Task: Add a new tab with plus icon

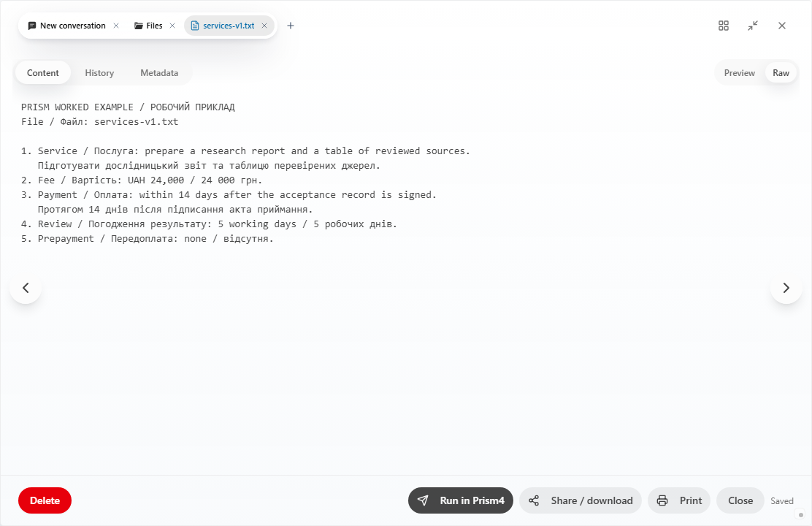Action: point(291,26)
